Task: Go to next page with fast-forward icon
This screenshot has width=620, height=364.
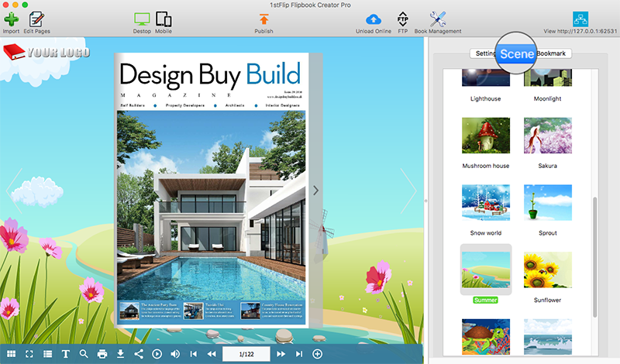Action: tap(281, 354)
